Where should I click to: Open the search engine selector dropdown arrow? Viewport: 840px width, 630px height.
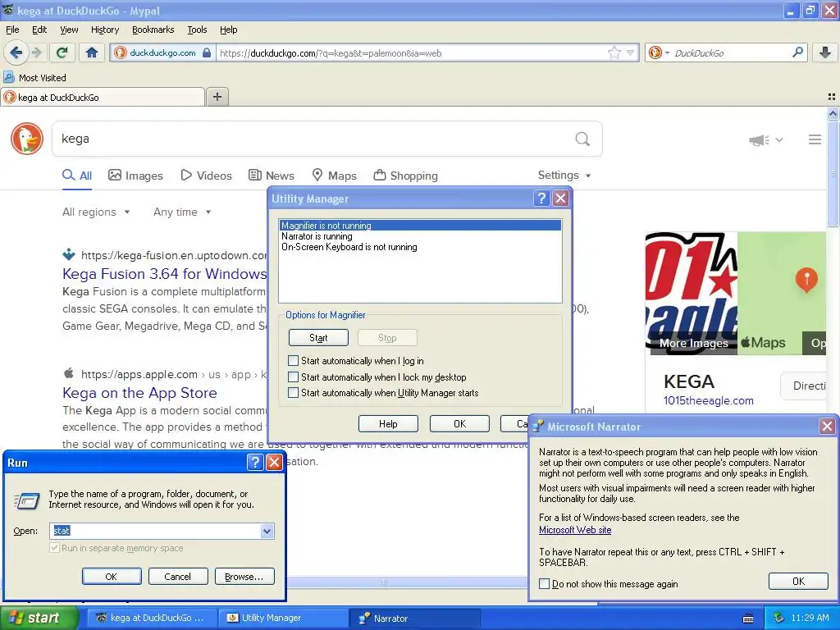point(667,52)
